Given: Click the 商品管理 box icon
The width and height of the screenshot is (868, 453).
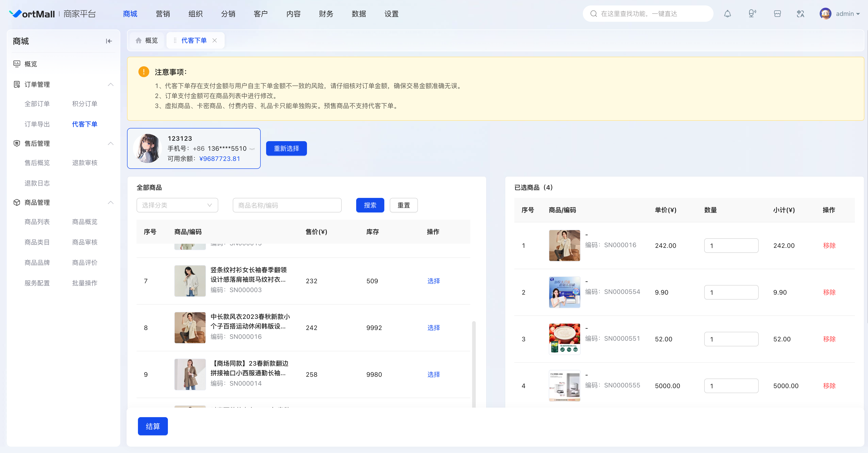Looking at the screenshot, I should click(x=17, y=202).
